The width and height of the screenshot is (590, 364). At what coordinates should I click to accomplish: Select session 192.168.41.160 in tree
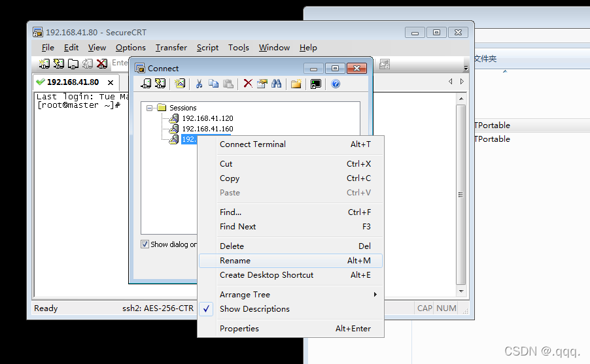[208, 129]
